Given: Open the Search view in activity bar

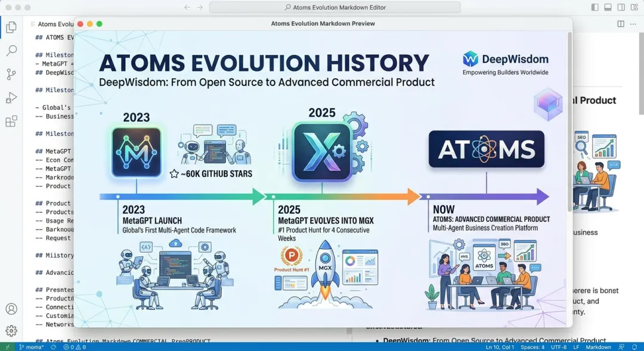Looking at the screenshot, I should pyautogui.click(x=11, y=51).
